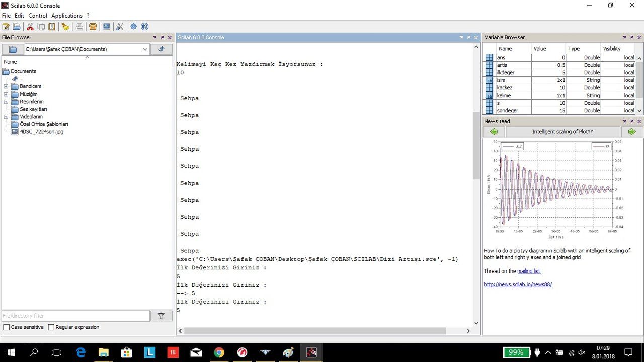
Task: Click the console horizontal scrollbar
Action: click(x=315, y=331)
